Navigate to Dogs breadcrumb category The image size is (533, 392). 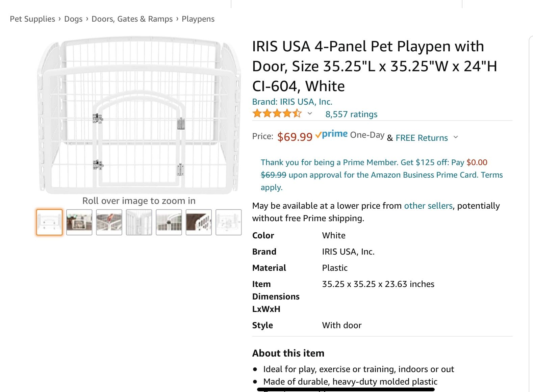point(73,19)
